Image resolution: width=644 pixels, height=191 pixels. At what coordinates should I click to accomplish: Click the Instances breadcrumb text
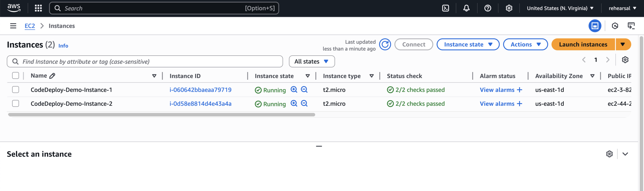tap(62, 26)
